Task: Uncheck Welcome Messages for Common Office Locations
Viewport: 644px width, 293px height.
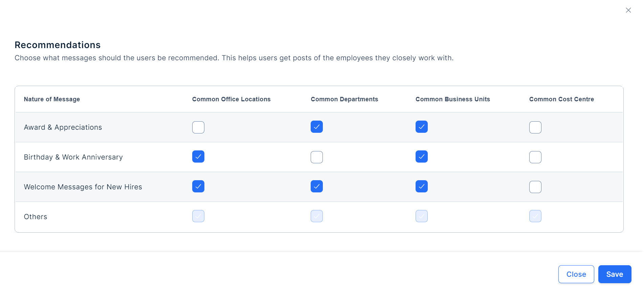Action: (198, 186)
